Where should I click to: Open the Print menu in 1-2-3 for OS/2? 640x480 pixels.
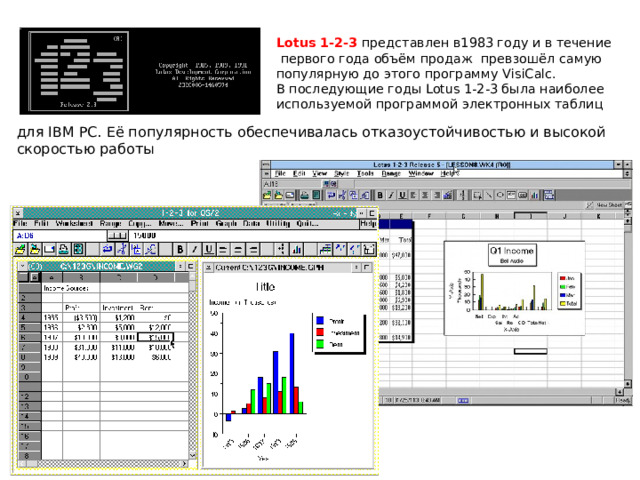pos(200,224)
